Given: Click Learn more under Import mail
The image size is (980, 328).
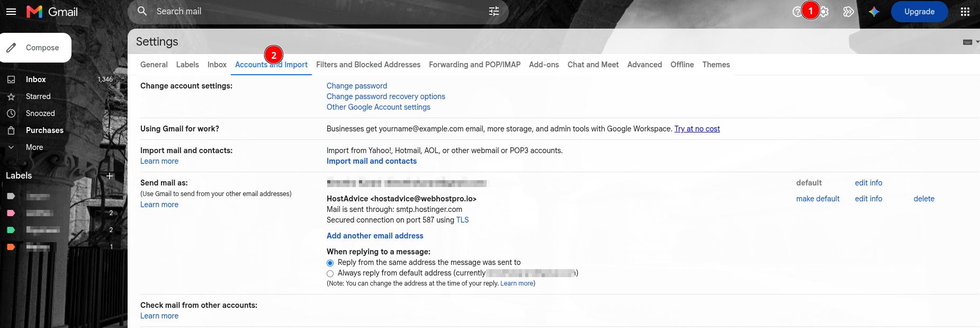Looking at the screenshot, I should coord(159,161).
